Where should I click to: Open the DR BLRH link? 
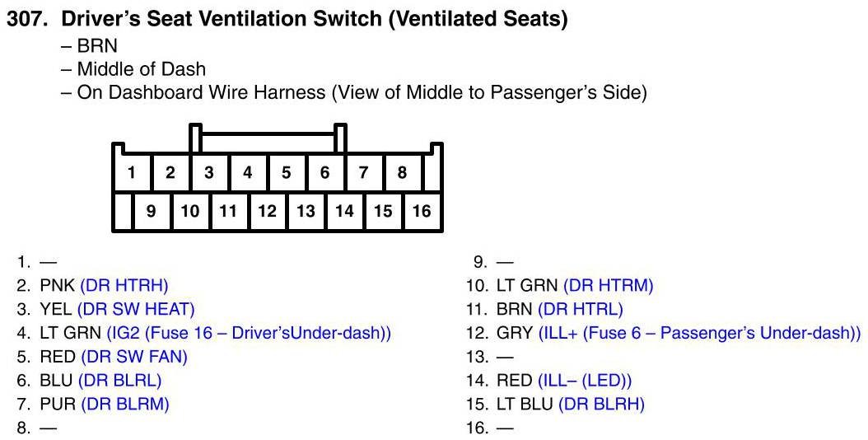(601, 404)
